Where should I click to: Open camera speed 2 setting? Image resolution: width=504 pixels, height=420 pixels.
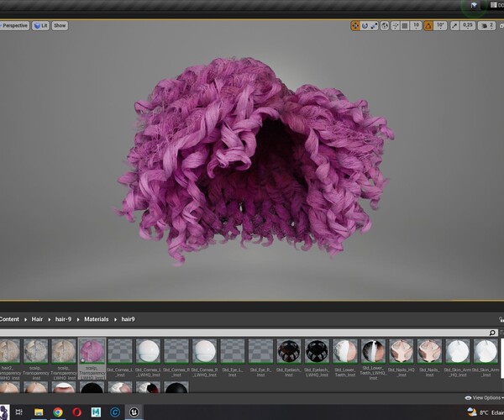(x=486, y=26)
